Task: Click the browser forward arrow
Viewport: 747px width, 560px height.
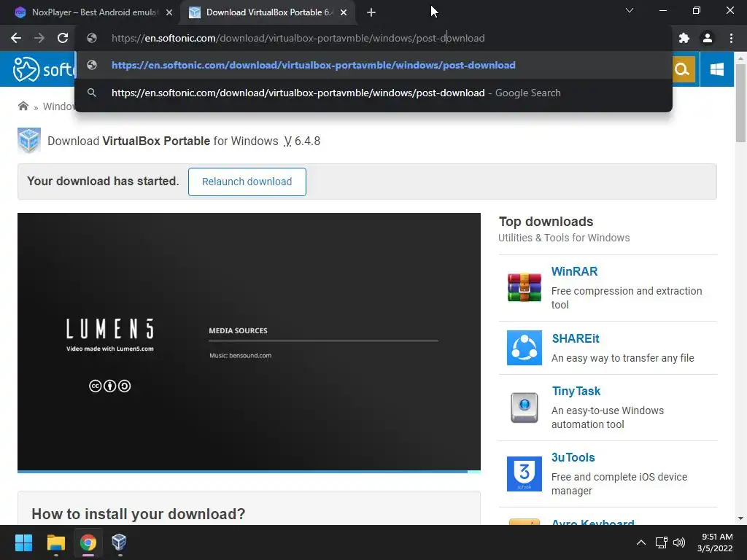Action: point(39,38)
